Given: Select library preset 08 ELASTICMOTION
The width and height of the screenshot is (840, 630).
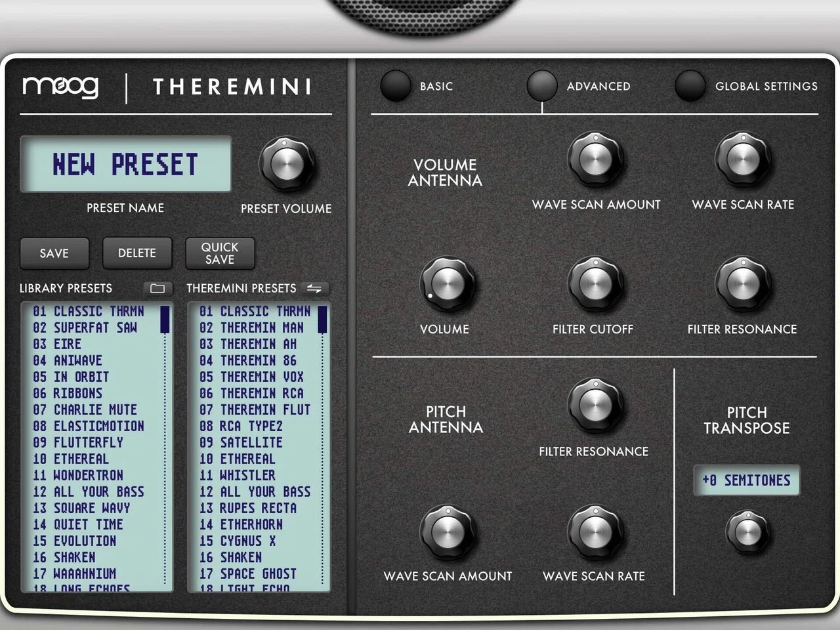Looking at the screenshot, I should [x=89, y=426].
